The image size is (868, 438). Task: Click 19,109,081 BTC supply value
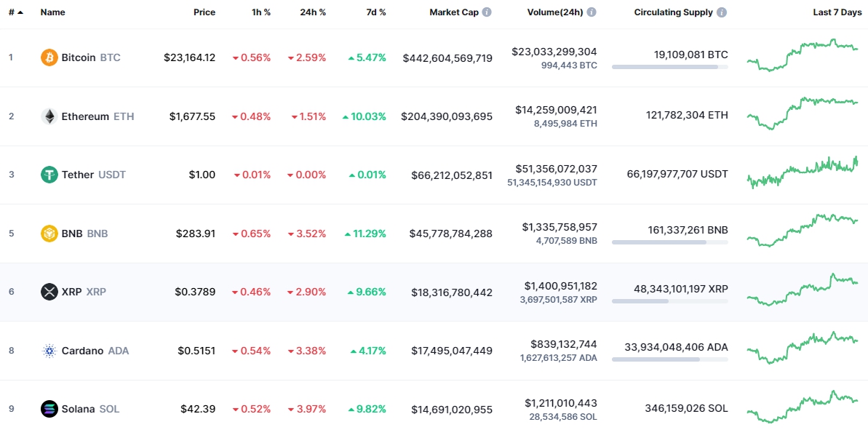(691, 55)
